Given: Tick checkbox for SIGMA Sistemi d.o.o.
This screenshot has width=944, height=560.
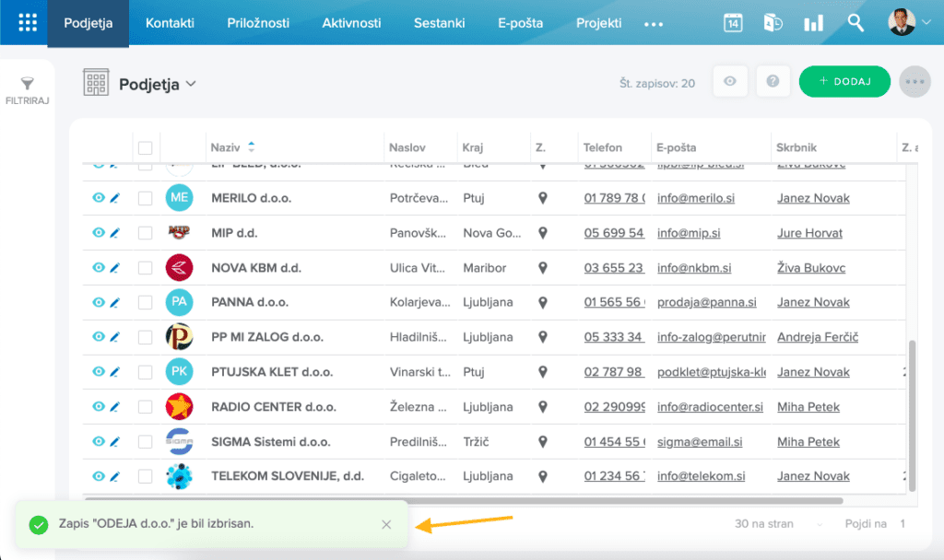Looking at the screenshot, I should (x=145, y=442).
